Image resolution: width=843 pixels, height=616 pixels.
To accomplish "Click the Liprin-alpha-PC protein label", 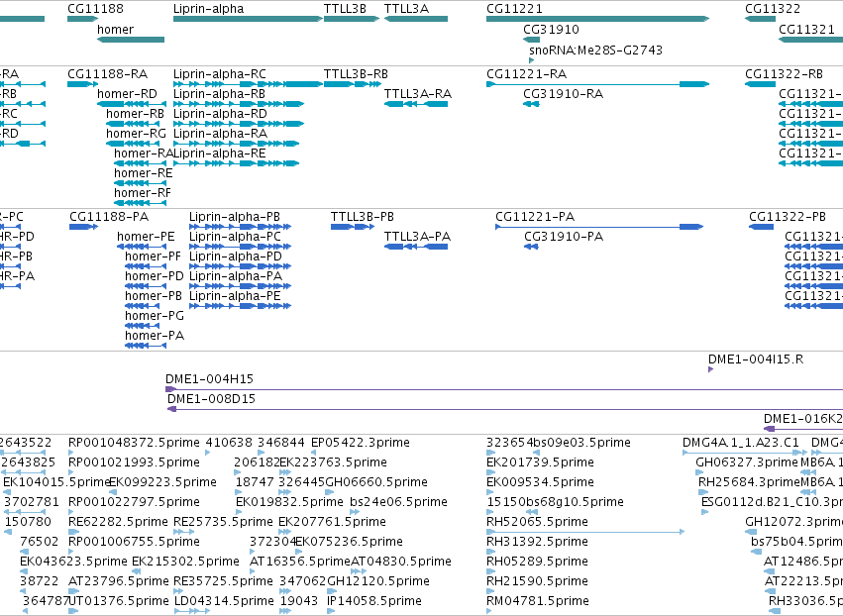I will (235, 237).
